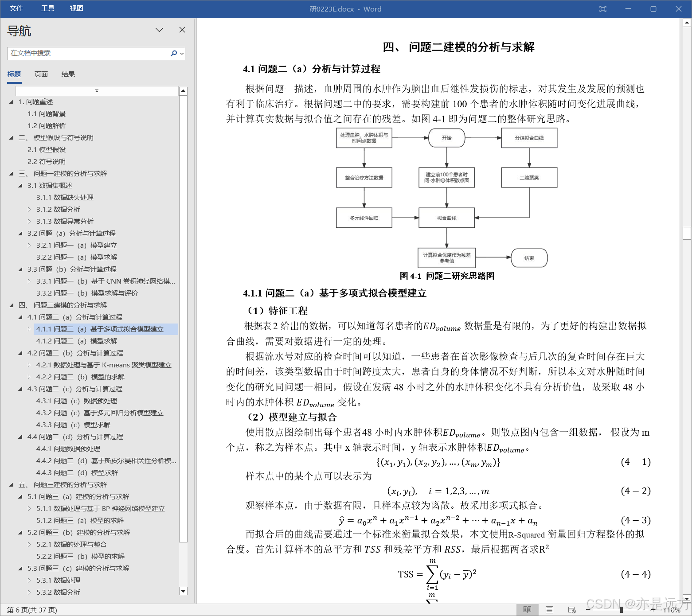The height and width of the screenshot is (616, 692).
Task: Go to heading 5.3.2 数据分析
Action: [x=59, y=593]
